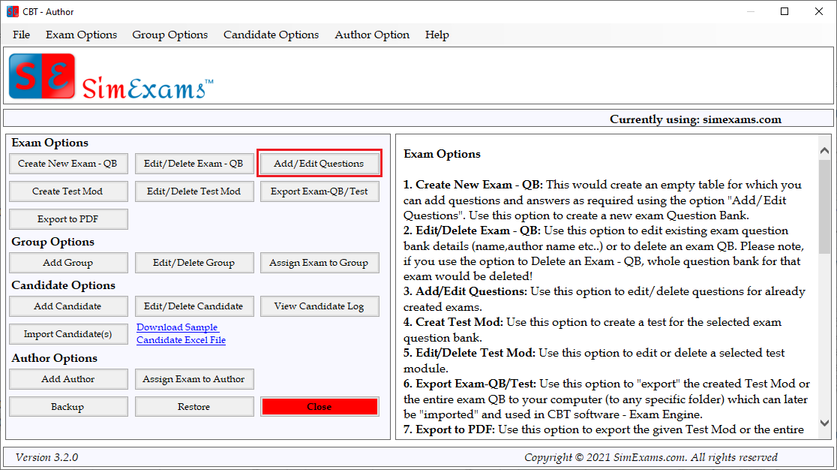The width and height of the screenshot is (837, 470).
Task: Click the copyright 2021 SimExams.com text
Action: click(x=651, y=457)
